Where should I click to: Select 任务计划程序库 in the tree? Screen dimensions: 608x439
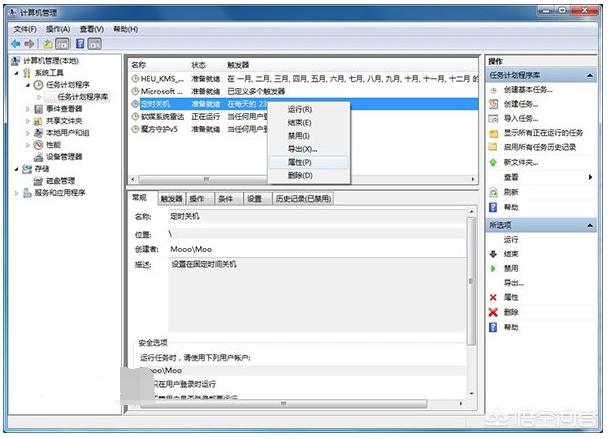click(83, 97)
